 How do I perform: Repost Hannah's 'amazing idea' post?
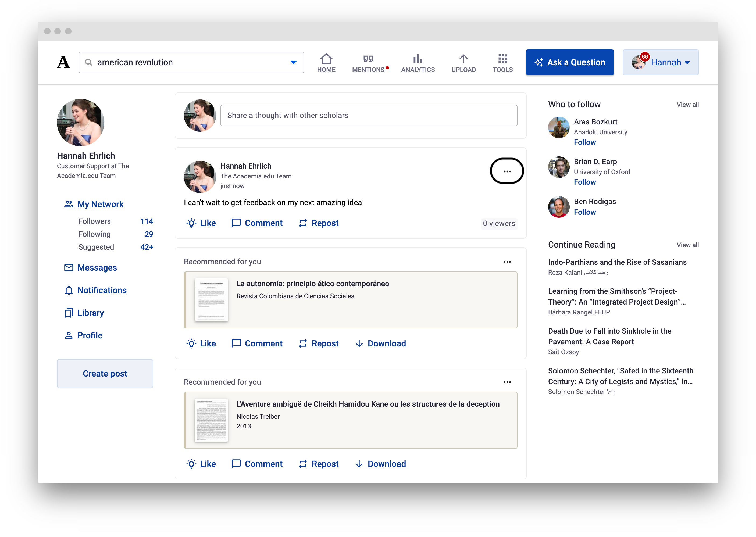click(319, 223)
